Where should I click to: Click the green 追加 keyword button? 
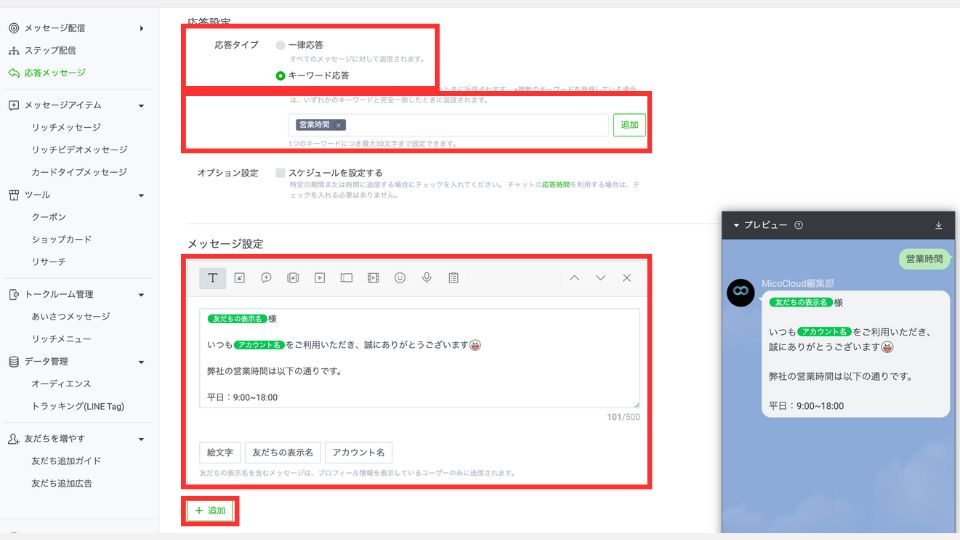pos(629,125)
